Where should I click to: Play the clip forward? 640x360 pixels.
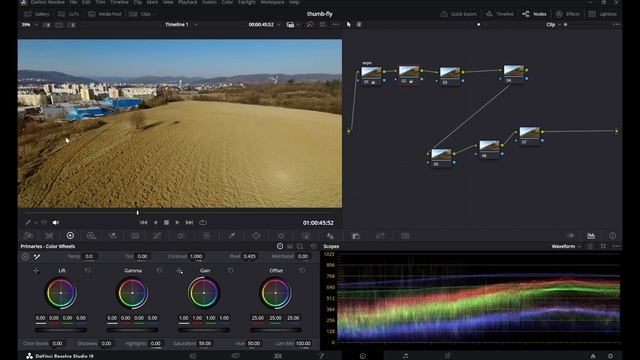click(177, 222)
